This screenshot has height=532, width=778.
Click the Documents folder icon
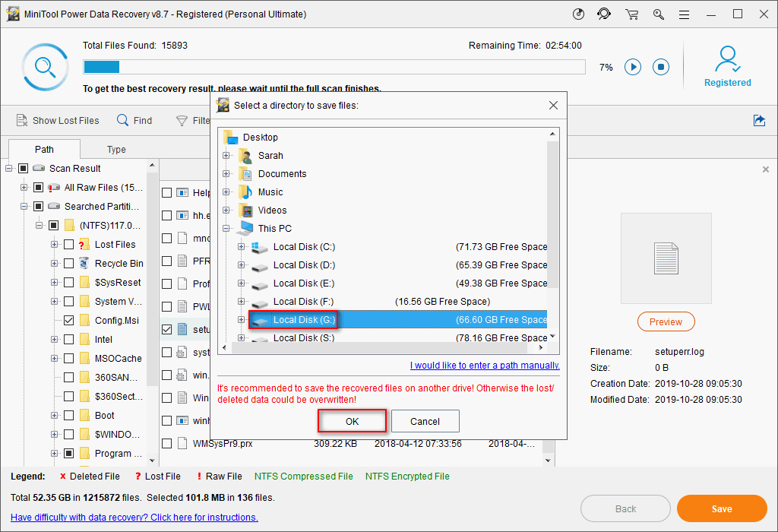tap(245, 174)
